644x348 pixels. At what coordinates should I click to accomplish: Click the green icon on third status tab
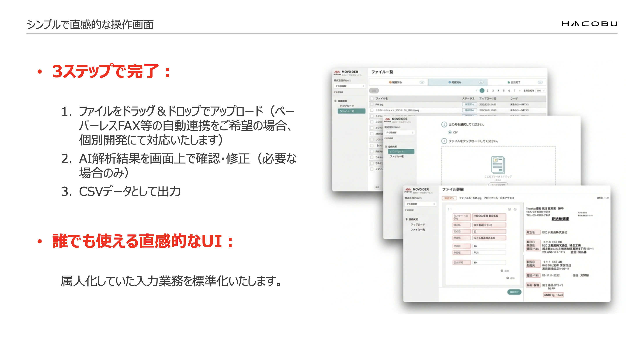pos(508,82)
